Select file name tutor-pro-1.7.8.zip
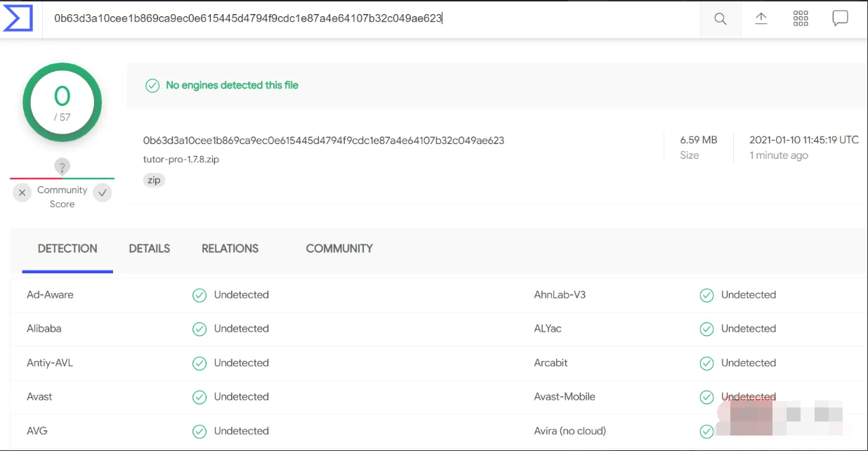The width and height of the screenshot is (868, 451). click(181, 159)
